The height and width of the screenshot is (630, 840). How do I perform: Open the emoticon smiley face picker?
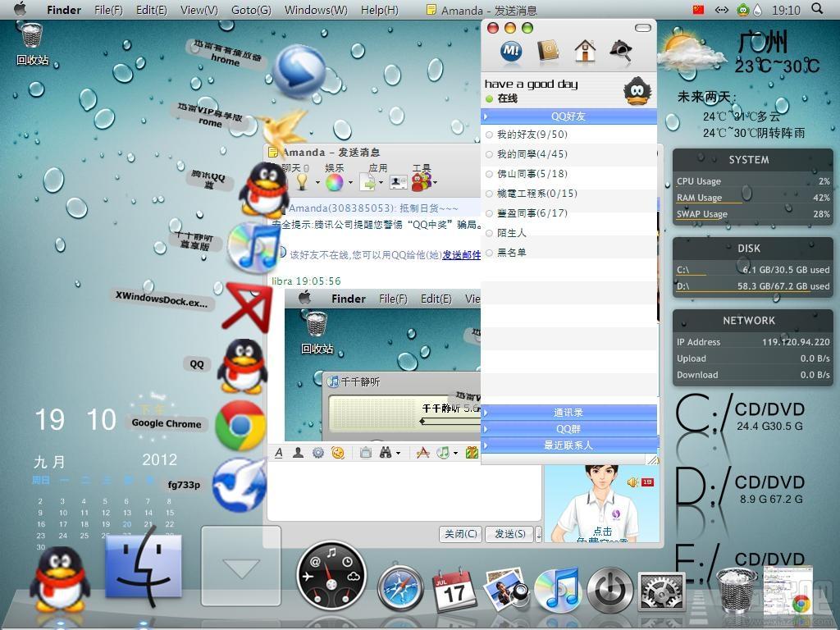click(x=338, y=453)
